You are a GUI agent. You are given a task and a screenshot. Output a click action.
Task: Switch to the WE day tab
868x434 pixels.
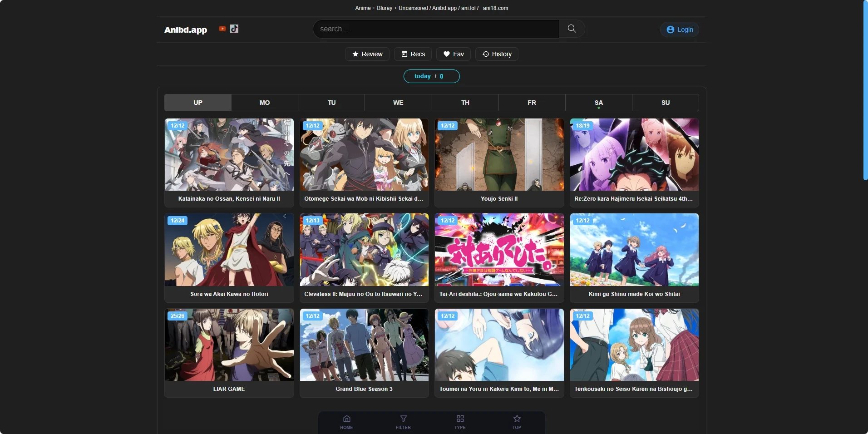tap(398, 103)
